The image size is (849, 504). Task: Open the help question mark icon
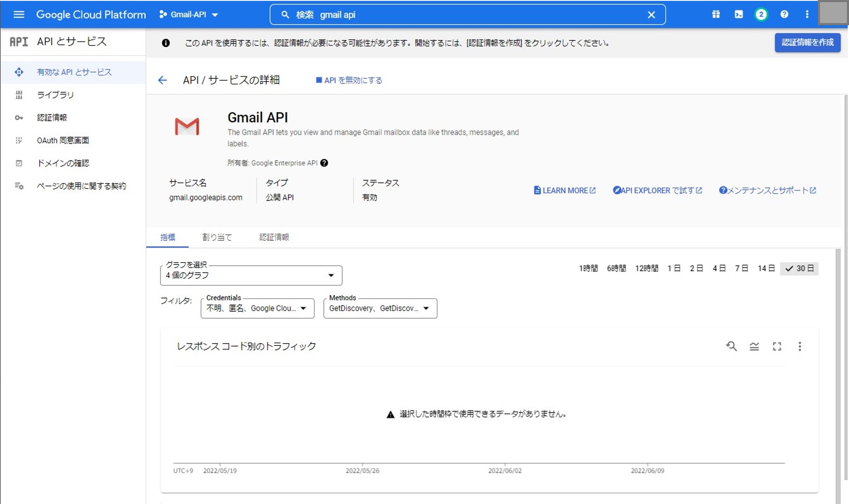[x=784, y=15]
